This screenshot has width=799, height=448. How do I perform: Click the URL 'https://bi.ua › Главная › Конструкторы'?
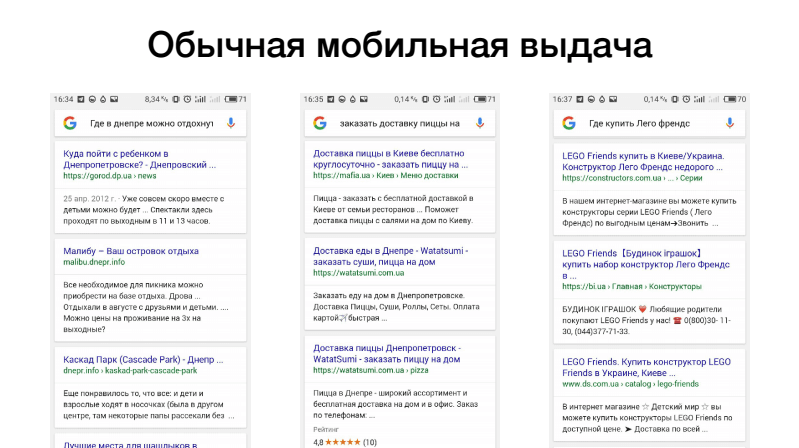pos(632,286)
